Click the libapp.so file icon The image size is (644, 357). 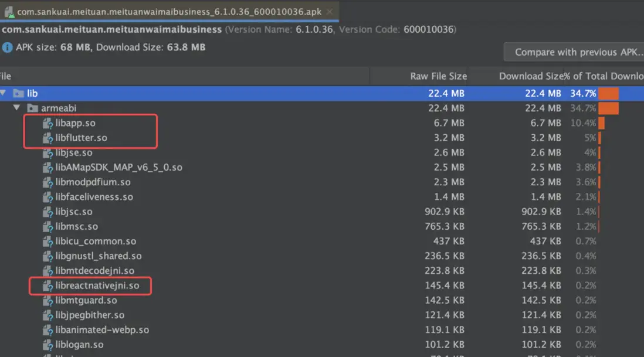coord(48,123)
